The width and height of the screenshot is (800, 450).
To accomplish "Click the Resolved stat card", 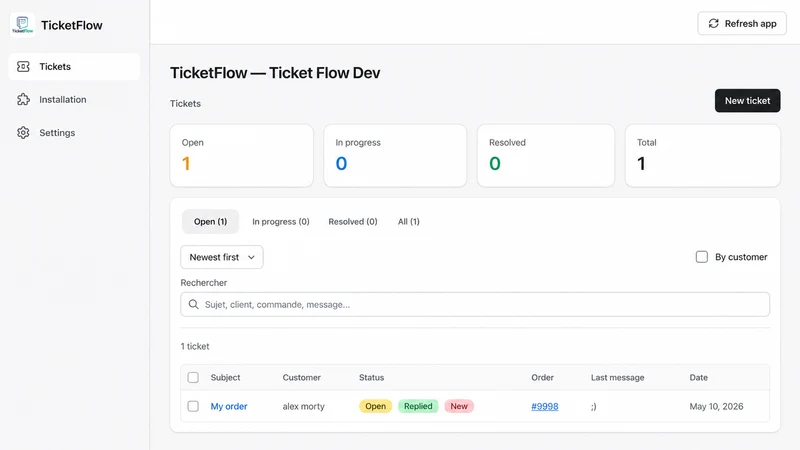I will click(x=545, y=156).
